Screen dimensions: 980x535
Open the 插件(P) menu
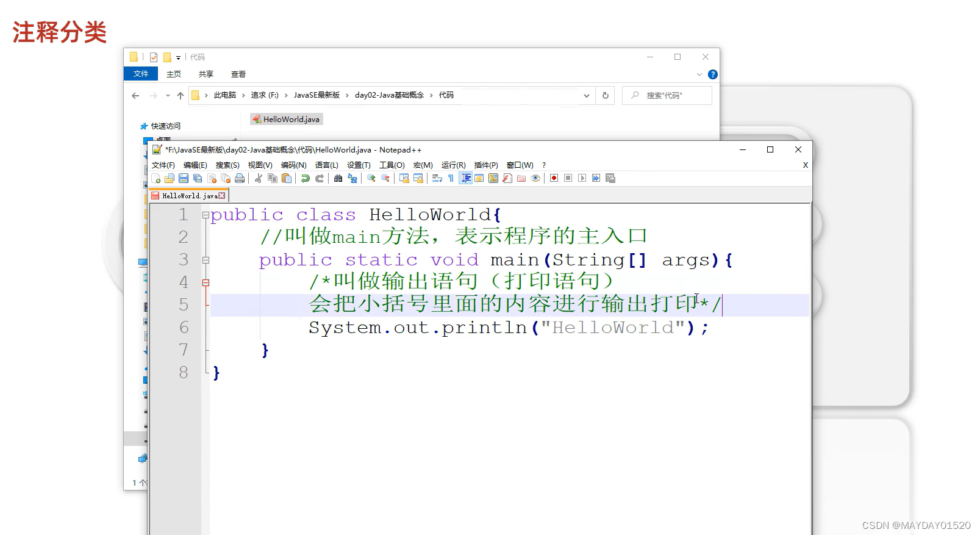tap(486, 165)
